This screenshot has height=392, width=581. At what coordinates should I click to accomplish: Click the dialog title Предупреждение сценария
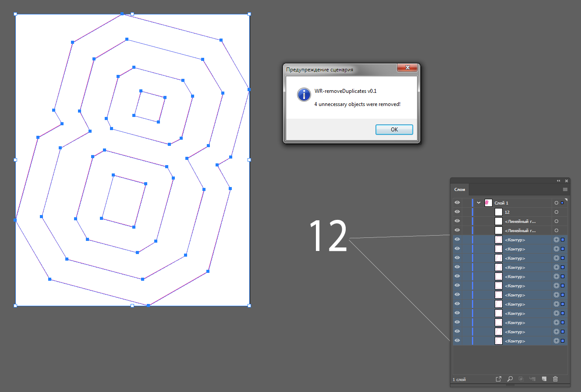coord(319,69)
